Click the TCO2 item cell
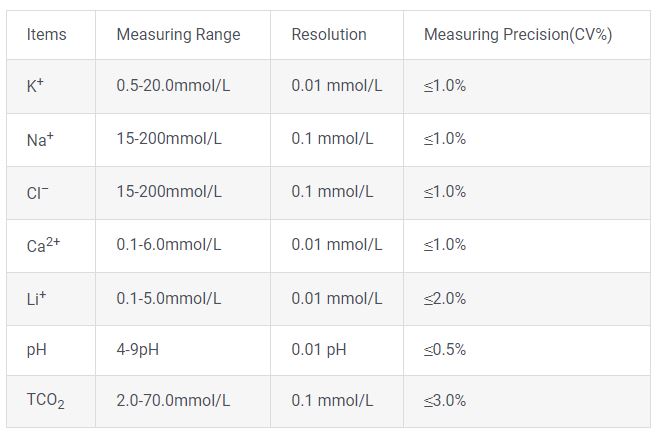The height and width of the screenshot is (435, 657). (x=46, y=401)
